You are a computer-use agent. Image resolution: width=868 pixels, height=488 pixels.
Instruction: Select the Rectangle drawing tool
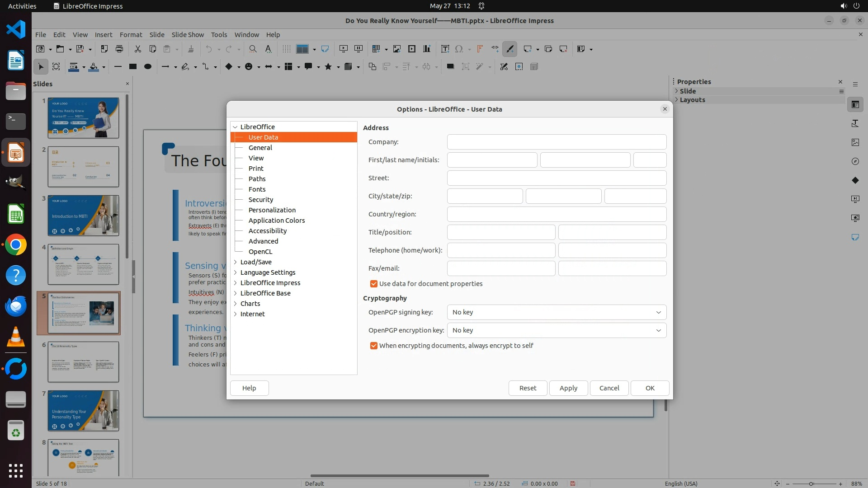point(132,66)
